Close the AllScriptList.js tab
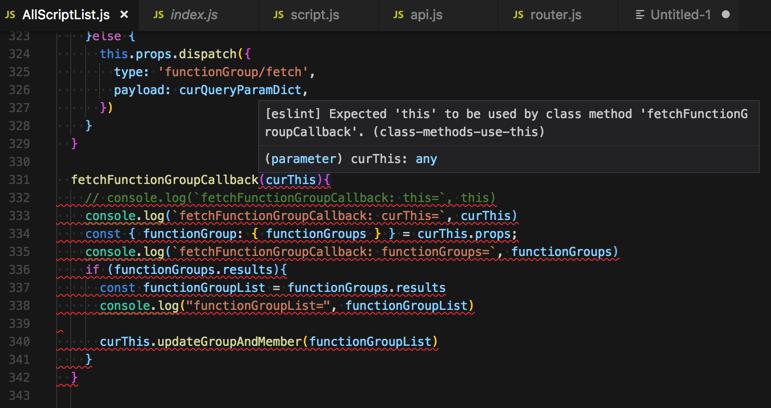The height and width of the screenshot is (408, 771). pyautogui.click(x=124, y=15)
